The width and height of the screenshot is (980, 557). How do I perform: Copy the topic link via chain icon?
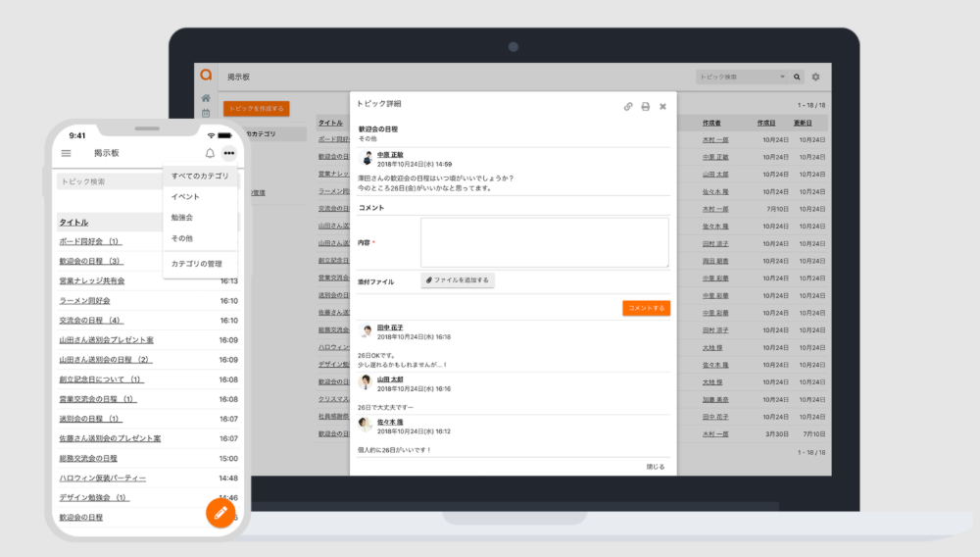click(628, 106)
